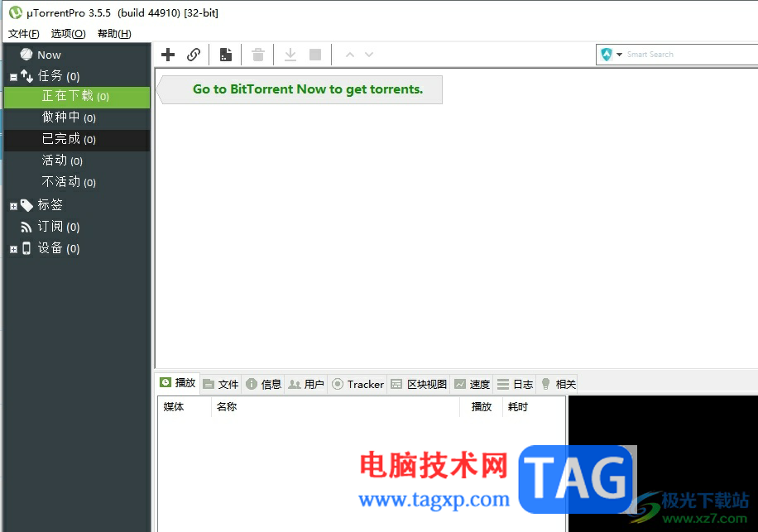The height and width of the screenshot is (532, 758).
Task: Select 正在下载 (0) category
Action: click(77, 97)
